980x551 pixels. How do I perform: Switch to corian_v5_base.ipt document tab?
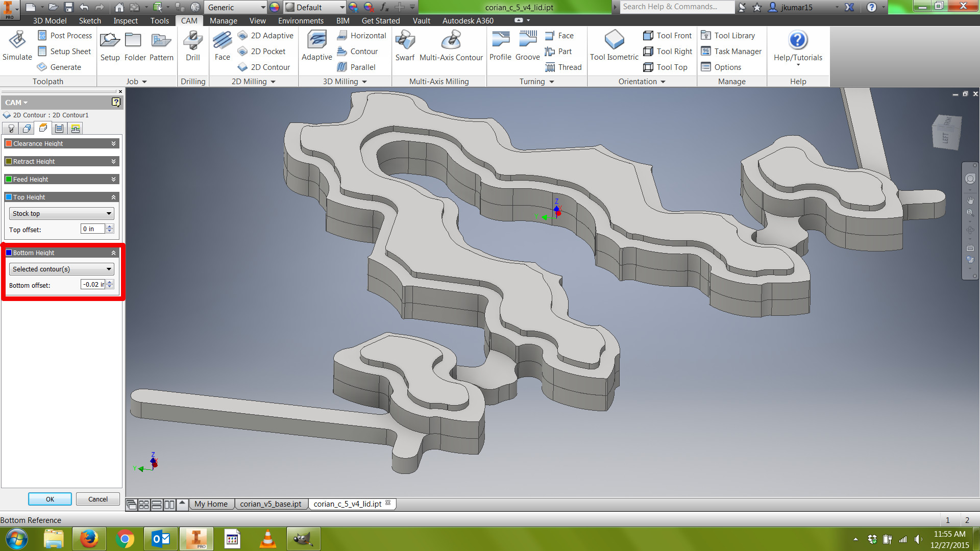271,504
